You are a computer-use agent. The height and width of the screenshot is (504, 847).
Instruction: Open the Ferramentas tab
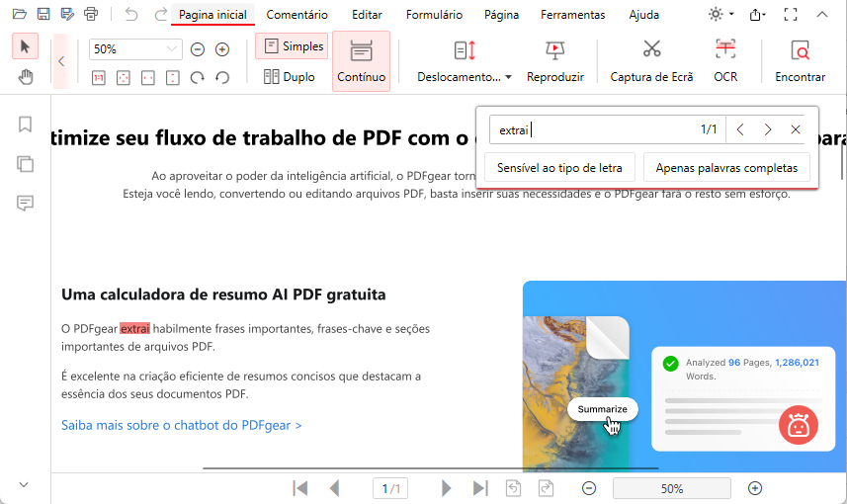coord(572,15)
